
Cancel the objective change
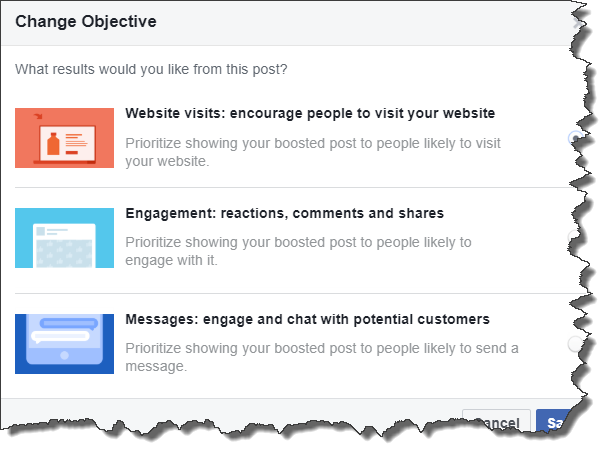[x=497, y=423]
